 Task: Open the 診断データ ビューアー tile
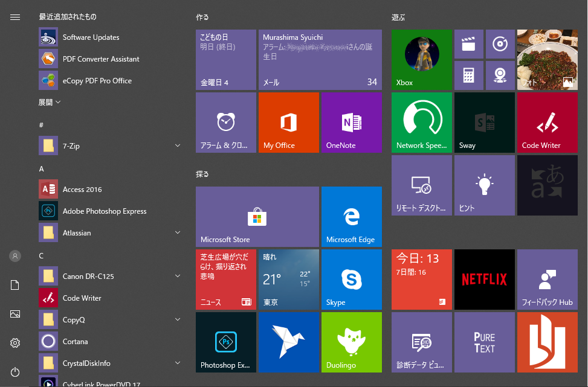click(x=421, y=342)
